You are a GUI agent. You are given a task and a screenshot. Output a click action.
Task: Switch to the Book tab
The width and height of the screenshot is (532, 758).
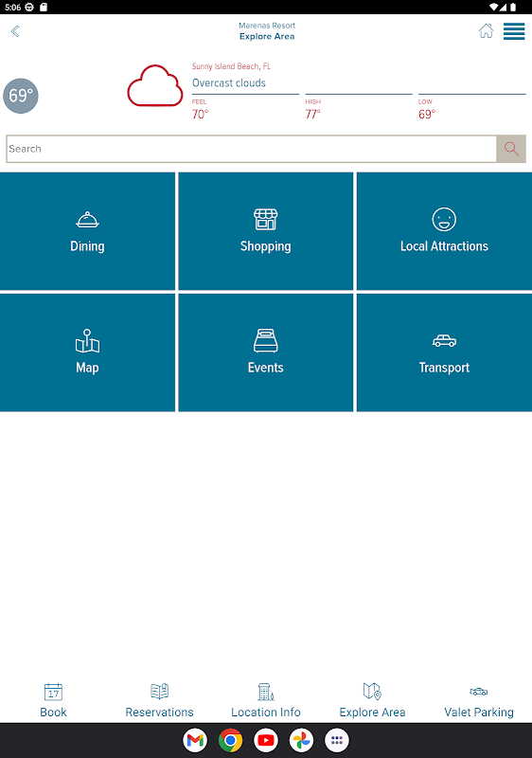tap(53, 700)
